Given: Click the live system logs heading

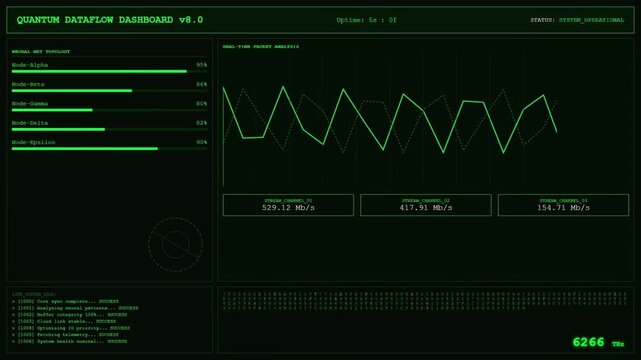Looking at the screenshot, I should tap(34, 294).
